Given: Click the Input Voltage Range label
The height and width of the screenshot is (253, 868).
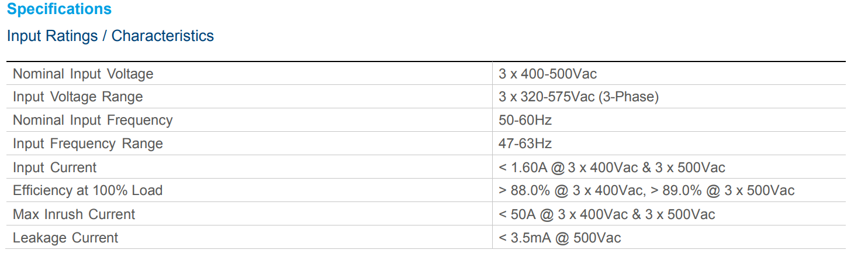Looking at the screenshot, I should click(78, 97).
